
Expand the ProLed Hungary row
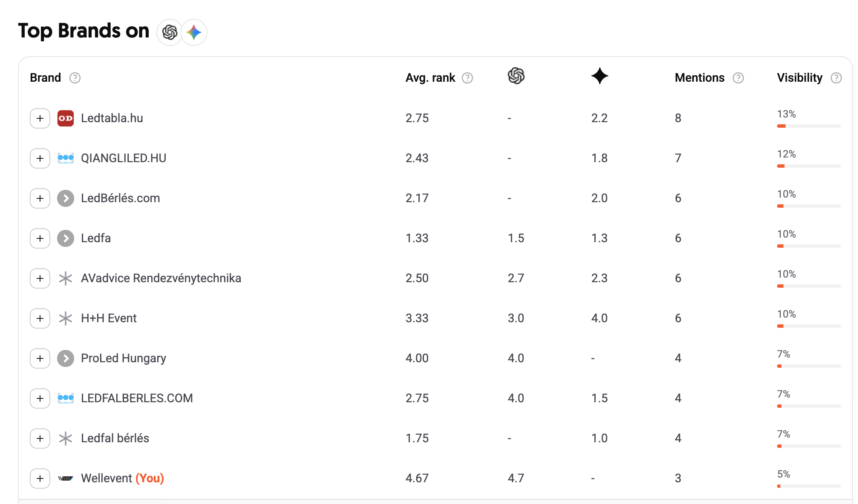[x=40, y=358]
